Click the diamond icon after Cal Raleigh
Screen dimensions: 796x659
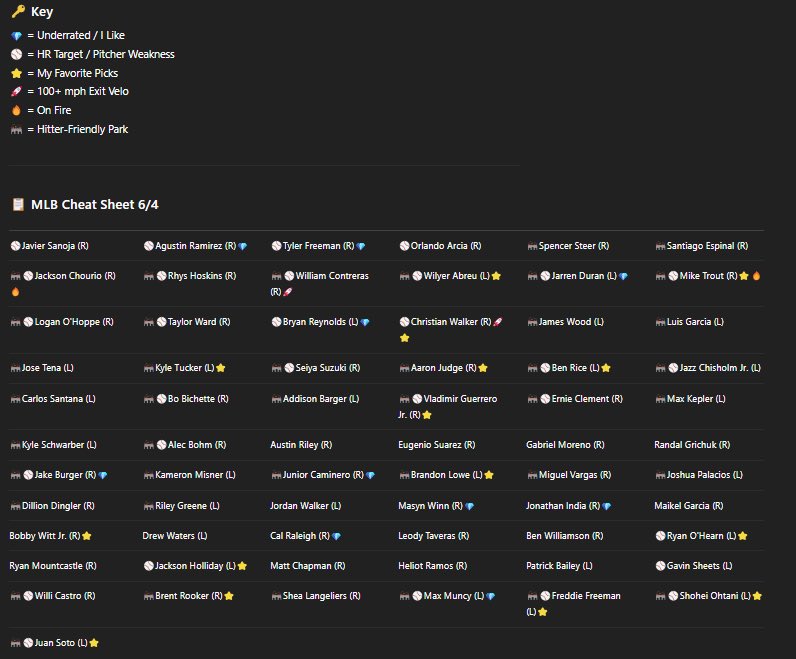pos(336,536)
